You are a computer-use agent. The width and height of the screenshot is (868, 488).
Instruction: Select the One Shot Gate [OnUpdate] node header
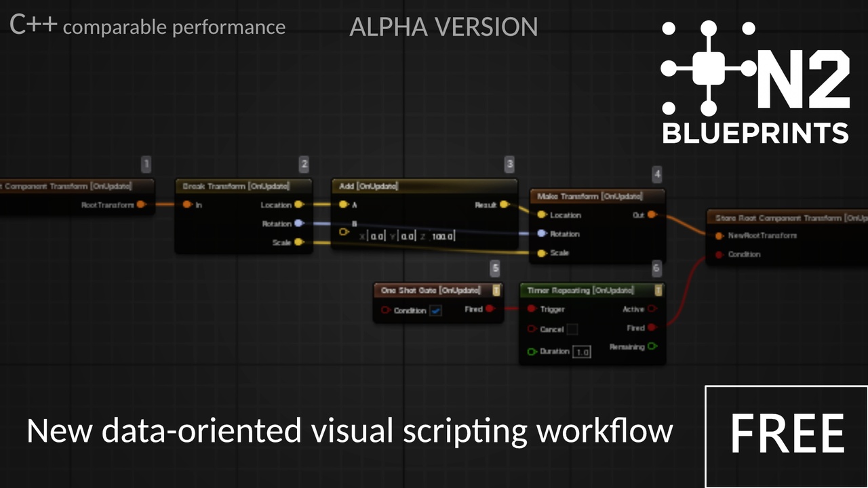point(439,290)
